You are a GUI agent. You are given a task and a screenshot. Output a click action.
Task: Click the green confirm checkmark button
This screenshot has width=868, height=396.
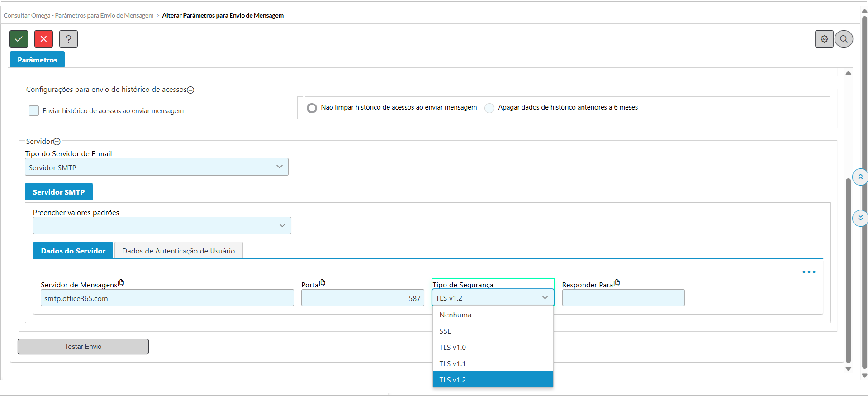[19, 39]
